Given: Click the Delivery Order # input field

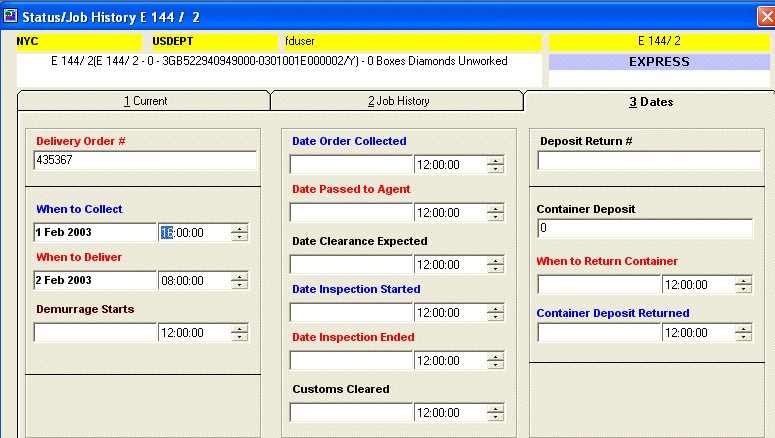Looking at the screenshot, I should [x=145, y=160].
